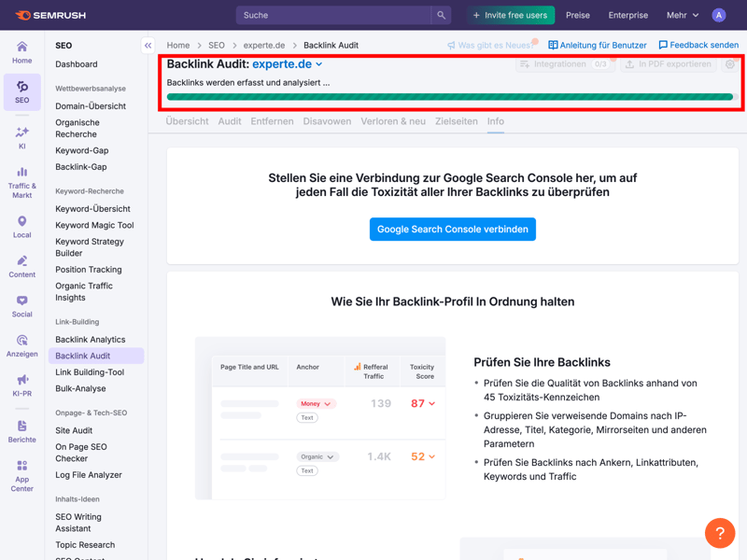Click experte.de in the breadcrumb
747x560 pixels.
click(x=264, y=45)
